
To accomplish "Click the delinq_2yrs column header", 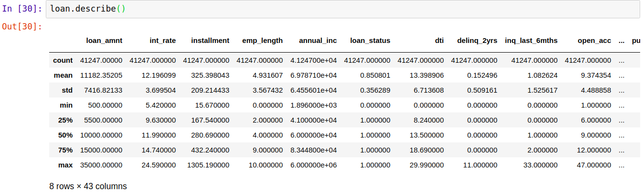I will pyautogui.click(x=477, y=41).
